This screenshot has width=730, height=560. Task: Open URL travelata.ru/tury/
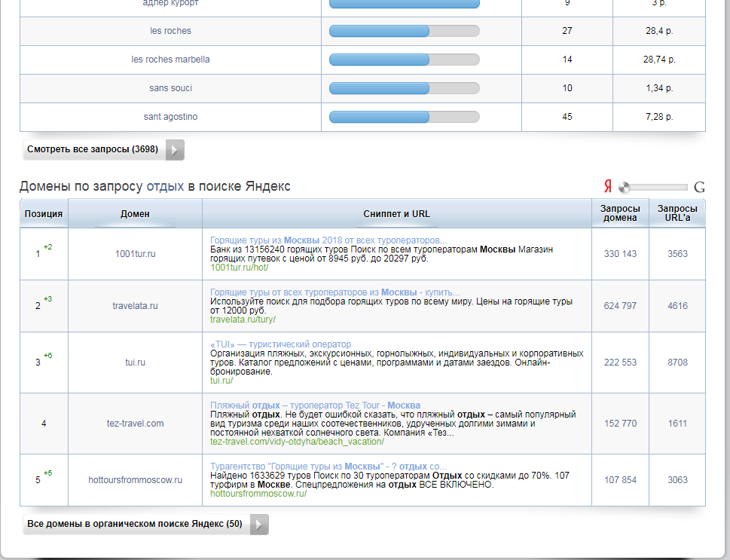(x=243, y=320)
